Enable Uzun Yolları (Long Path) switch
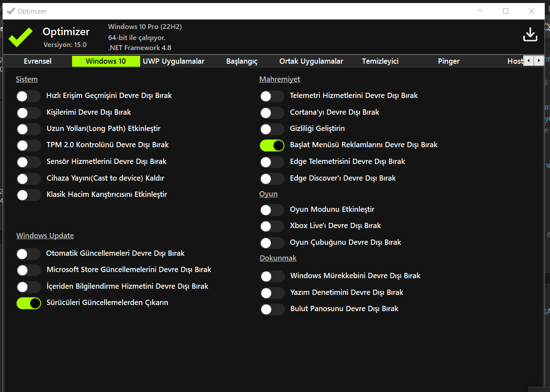The image size is (550, 392). click(29, 129)
